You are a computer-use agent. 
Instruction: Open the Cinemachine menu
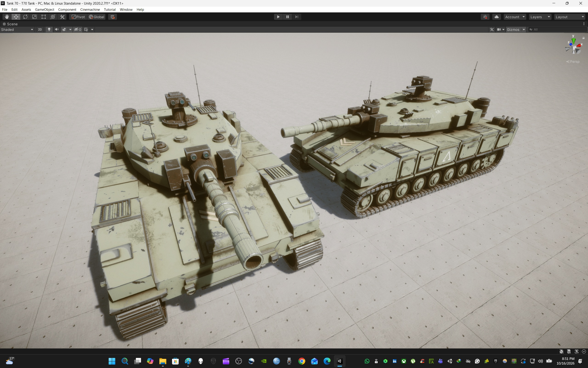[90, 9]
